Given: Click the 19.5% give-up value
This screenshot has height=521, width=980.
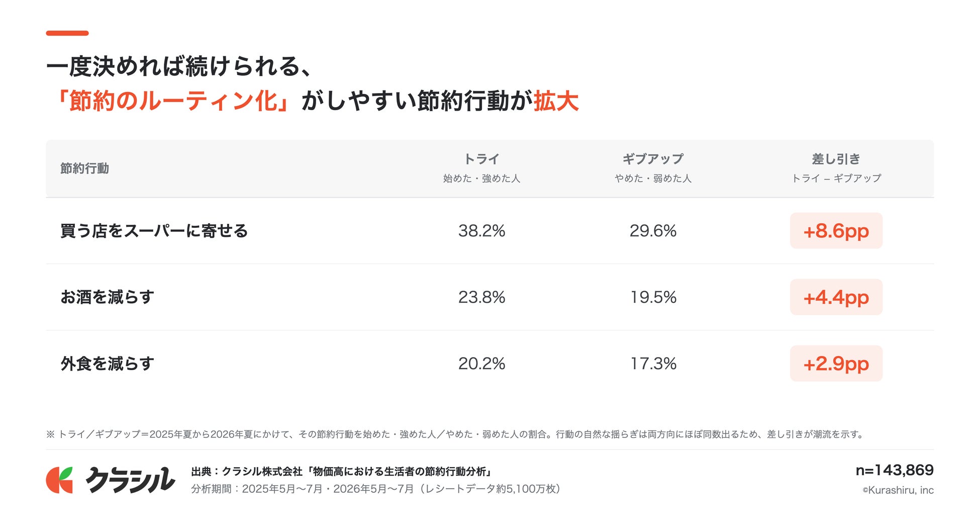Looking at the screenshot, I should coord(653,297).
